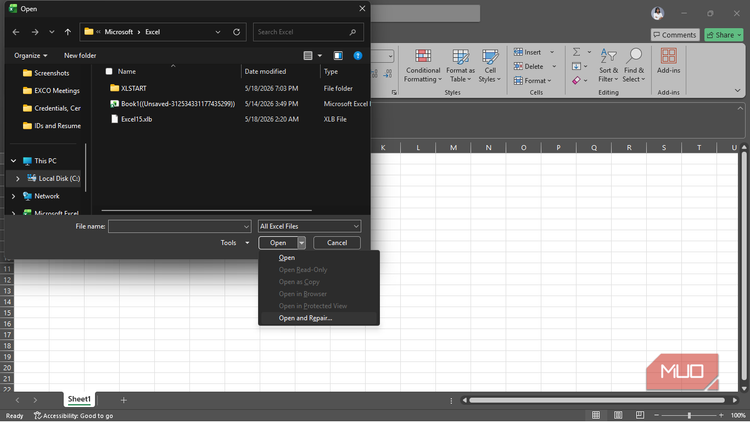
Task: Select the Sheet1 tab
Action: point(79,399)
